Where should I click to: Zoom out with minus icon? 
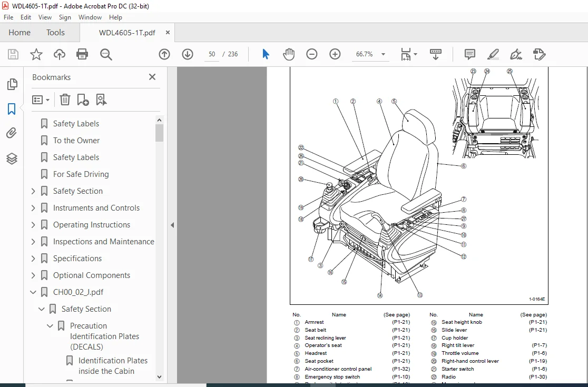tap(311, 54)
